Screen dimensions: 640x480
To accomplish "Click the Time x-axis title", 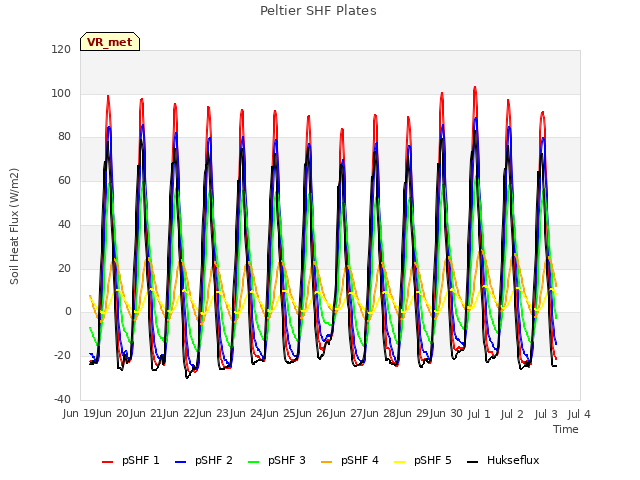I will pyautogui.click(x=566, y=429).
